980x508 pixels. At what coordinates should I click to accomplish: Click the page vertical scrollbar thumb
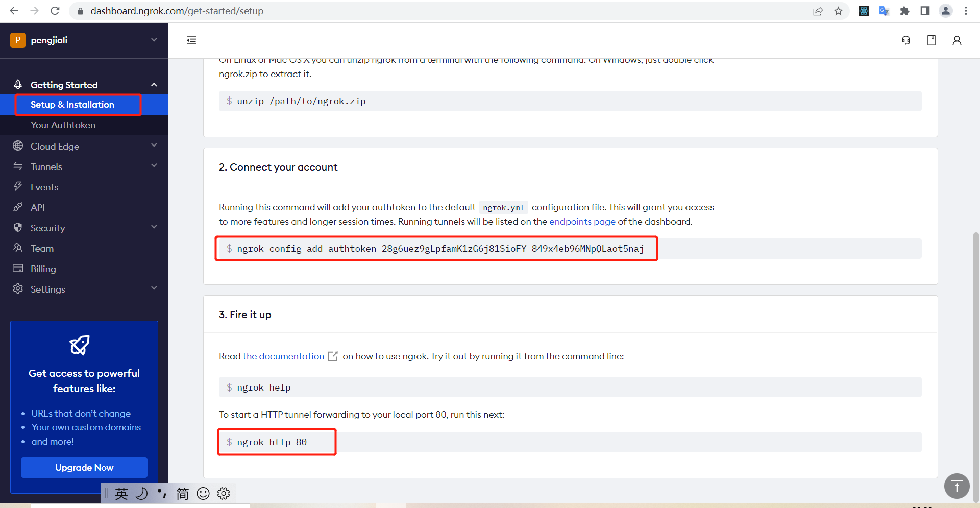coord(976,357)
